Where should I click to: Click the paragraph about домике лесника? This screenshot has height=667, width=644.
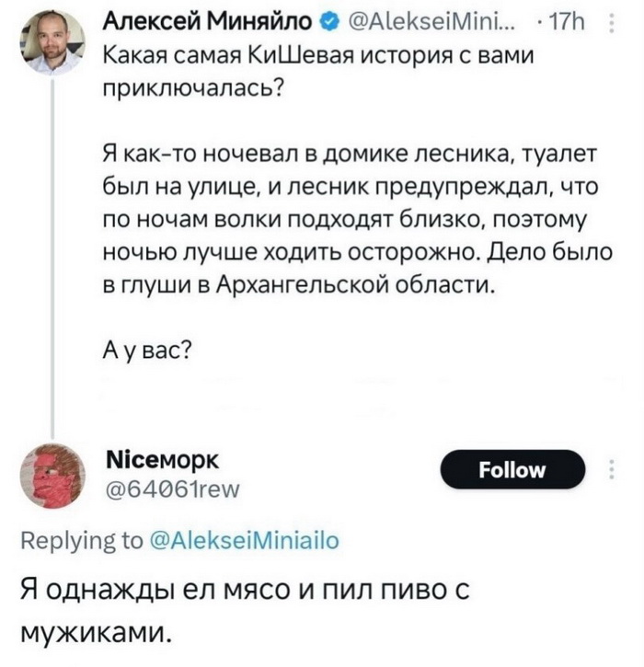click(x=358, y=219)
